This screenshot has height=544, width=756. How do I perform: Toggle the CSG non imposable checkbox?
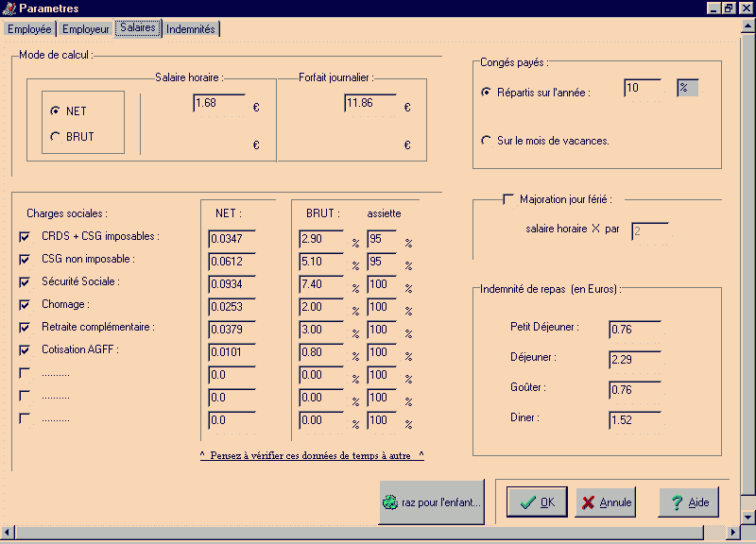[x=25, y=259]
